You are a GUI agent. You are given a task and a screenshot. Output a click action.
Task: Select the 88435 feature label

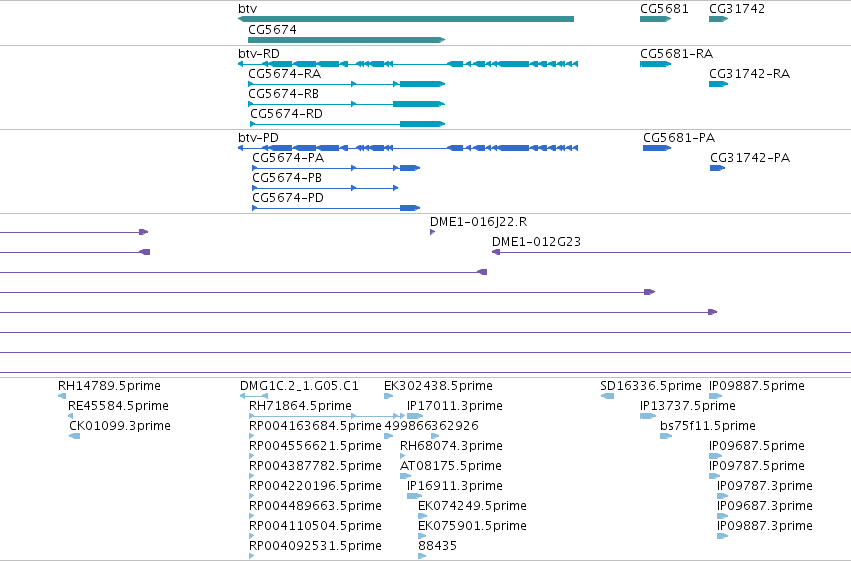coord(437,546)
